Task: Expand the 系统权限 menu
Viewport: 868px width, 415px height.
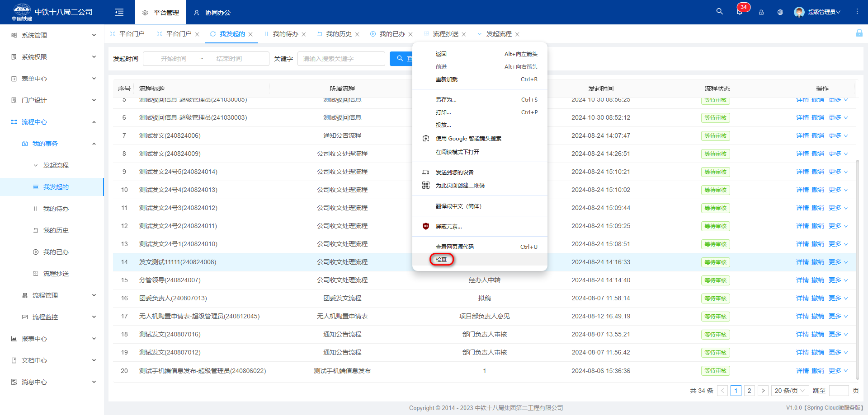Action: (94, 57)
